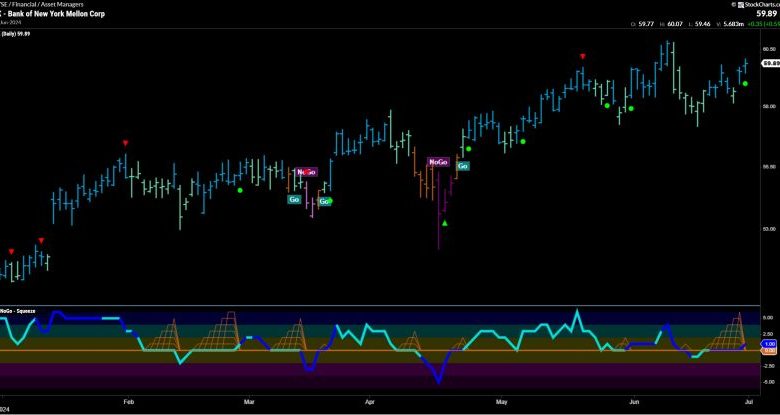Select the purple NoGo label in mid-April
Screen dimensions: 780x415
click(438, 162)
